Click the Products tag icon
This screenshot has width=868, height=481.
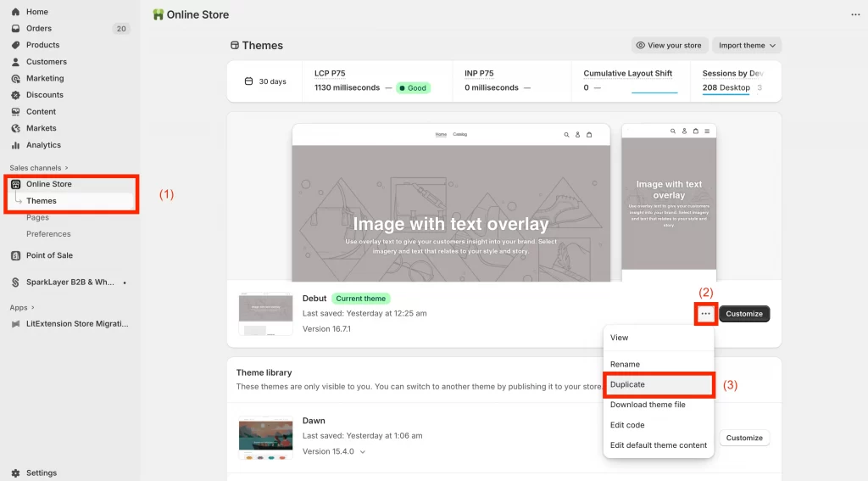(15, 45)
